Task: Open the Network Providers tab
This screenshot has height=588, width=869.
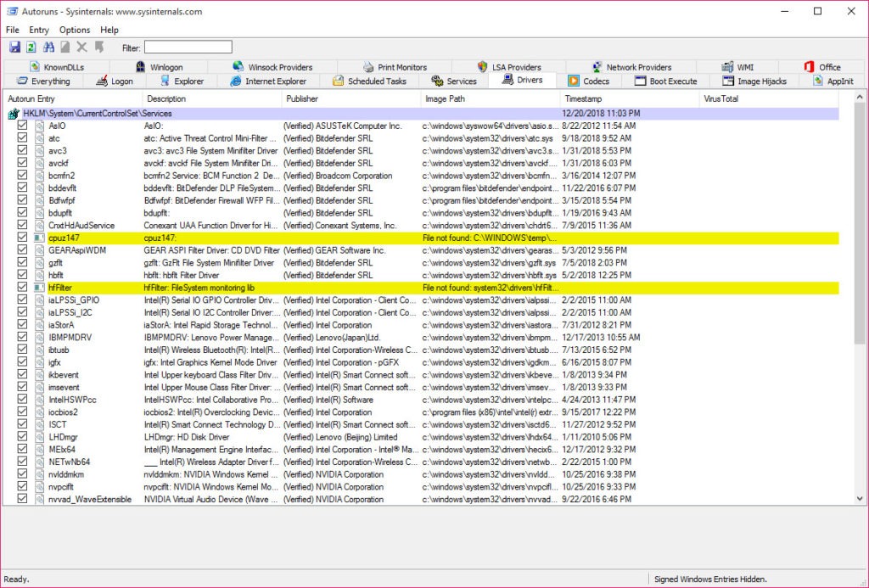Action: [x=631, y=67]
